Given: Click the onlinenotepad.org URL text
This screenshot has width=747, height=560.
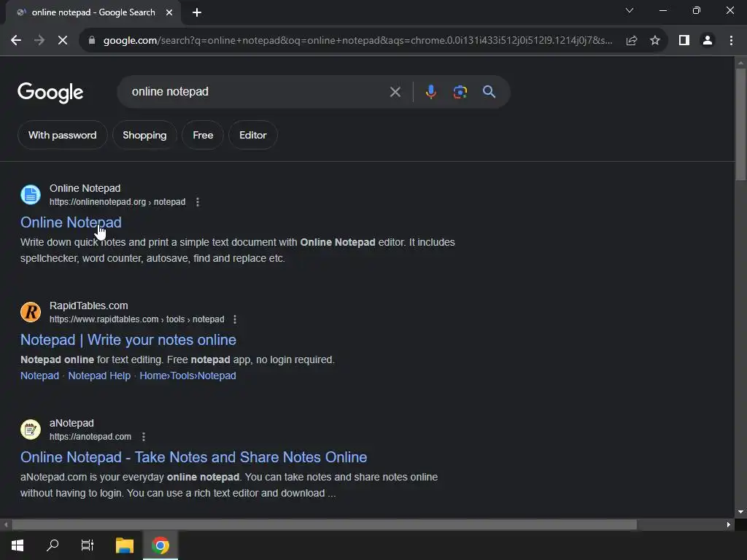Looking at the screenshot, I should click(117, 202).
